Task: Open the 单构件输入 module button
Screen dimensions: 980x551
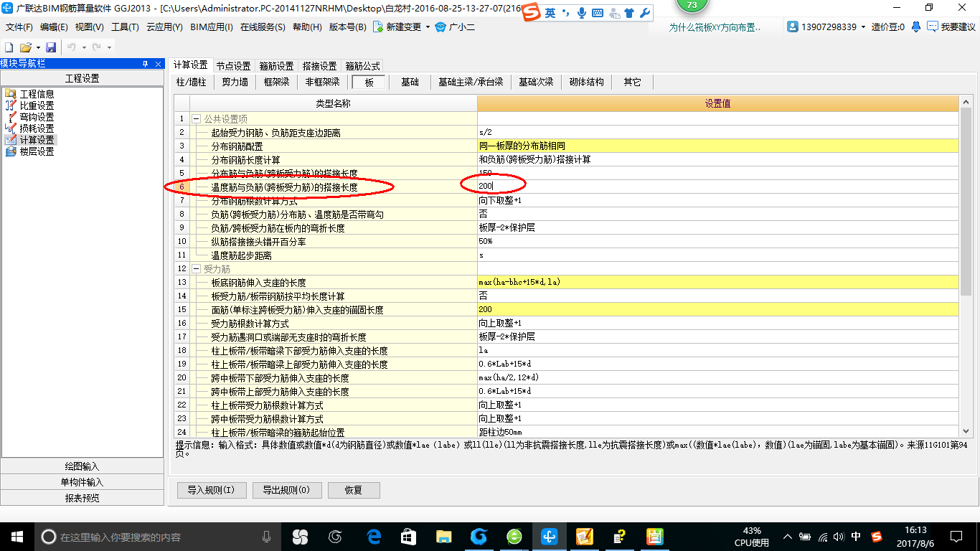Action: (82, 482)
